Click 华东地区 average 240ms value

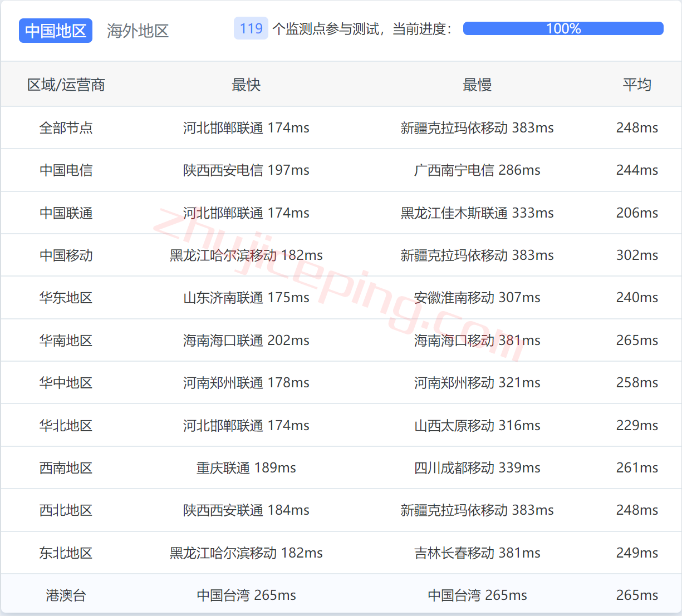coord(637,298)
